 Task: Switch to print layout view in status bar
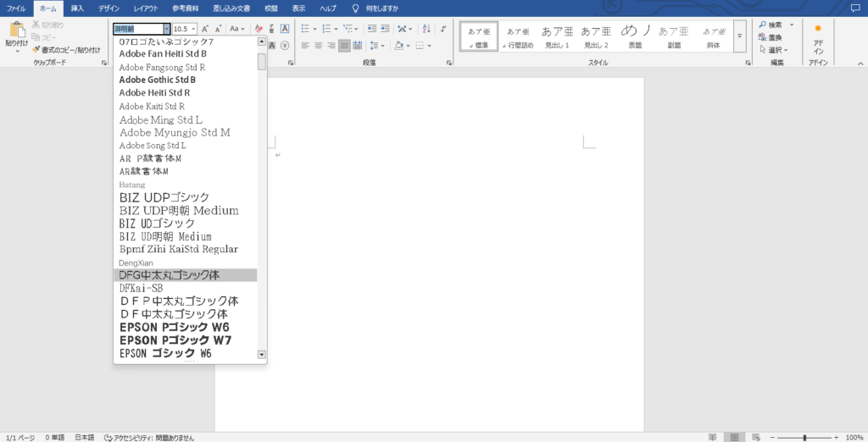[x=734, y=437]
